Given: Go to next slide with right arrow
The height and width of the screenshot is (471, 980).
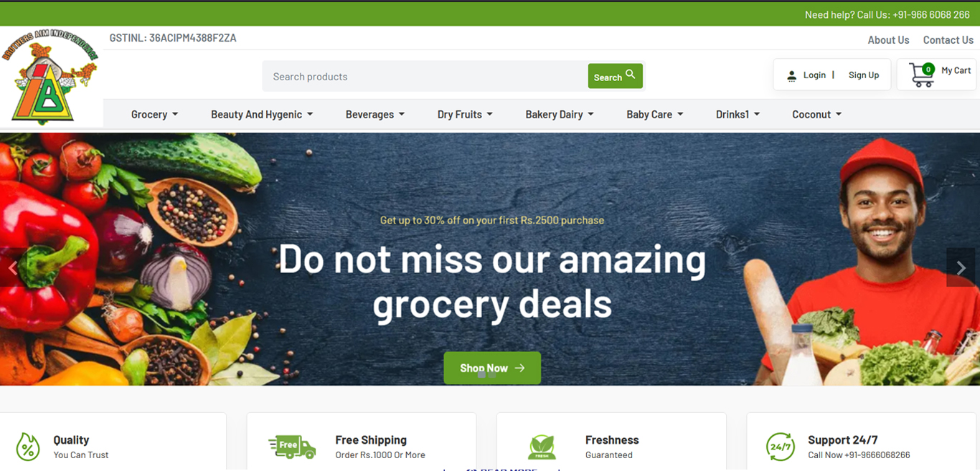Looking at the screenshot, I should click(x=961, y=267).
